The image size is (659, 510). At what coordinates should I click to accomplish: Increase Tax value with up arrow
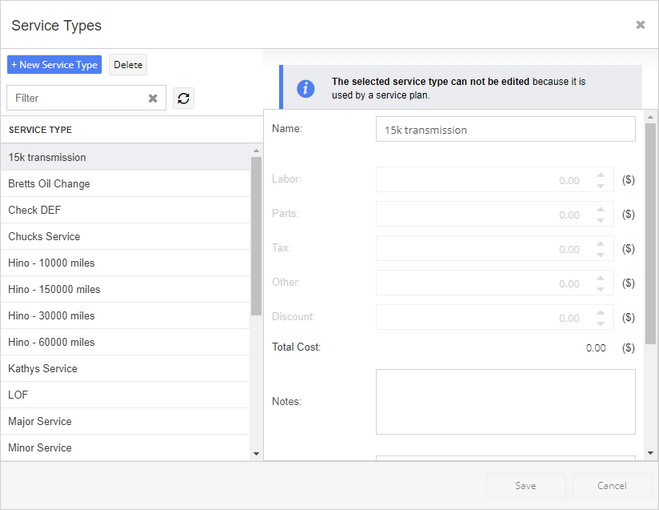601,244
